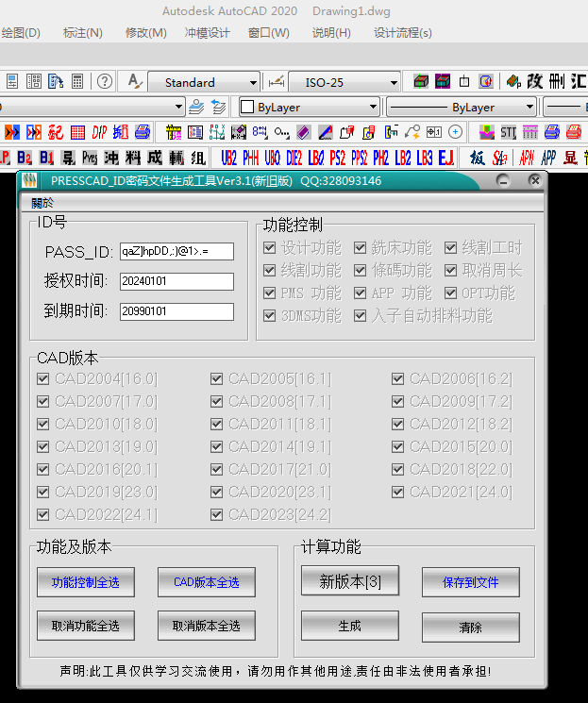Image resolution: width=588 pixels, height=703 pixels.
Task: Click the 冲 toolbar icon
Action: pyautogui.click(x=111, y=158)
